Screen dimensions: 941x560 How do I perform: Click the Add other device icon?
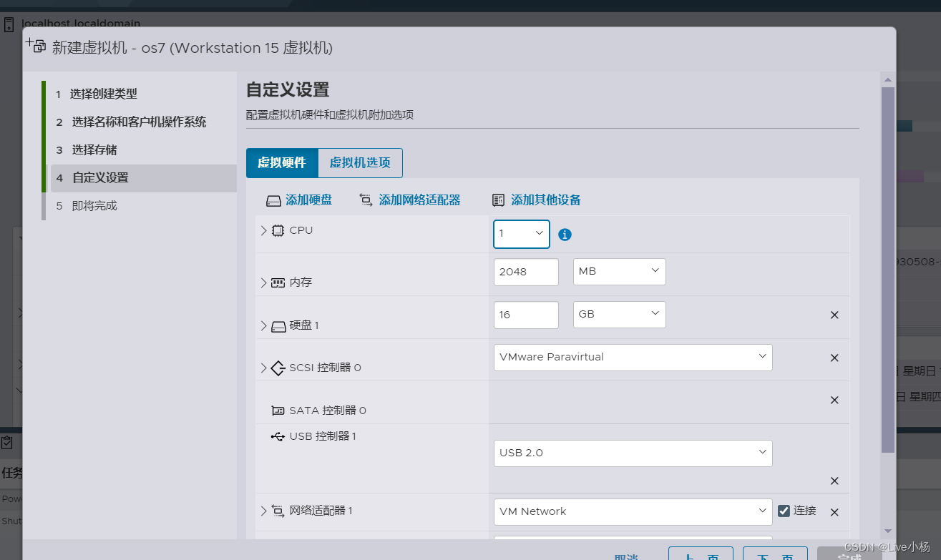(499, 200)
